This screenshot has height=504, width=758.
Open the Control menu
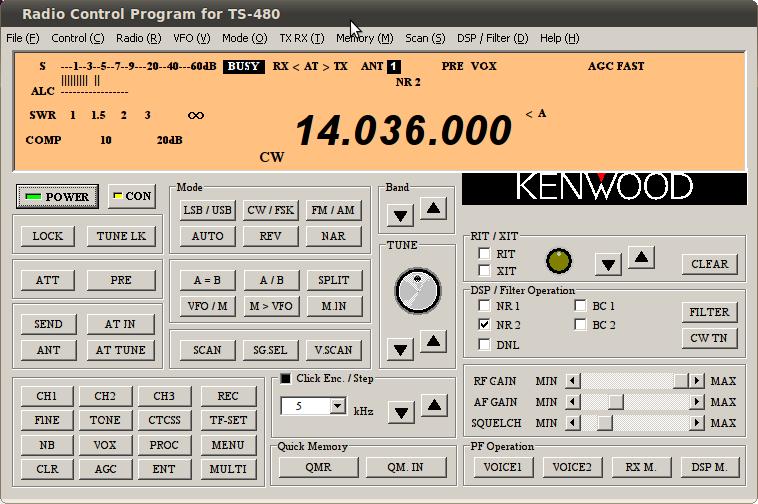[77, 38]
